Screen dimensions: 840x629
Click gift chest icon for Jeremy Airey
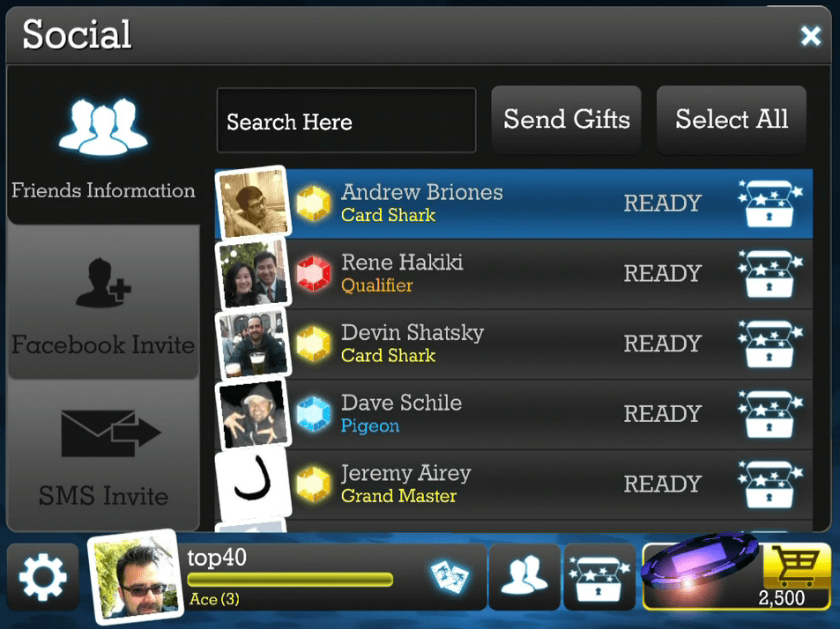[x=769, y=484]
